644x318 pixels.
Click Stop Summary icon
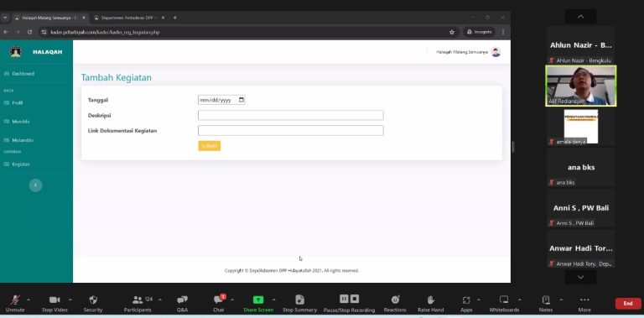(300, 300)
